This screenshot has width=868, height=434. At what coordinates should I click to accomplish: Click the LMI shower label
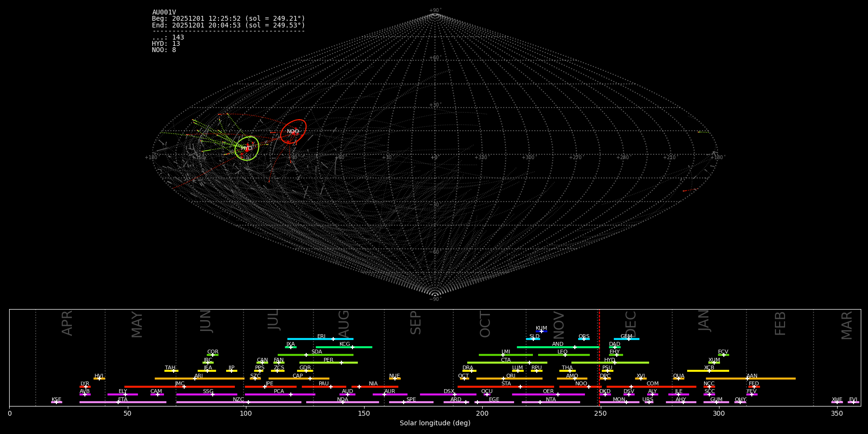(x=506, y=352)
